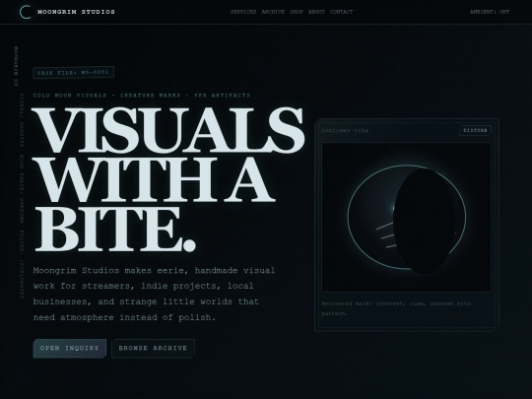Click the Disturb button in specimen panel
The height and width of the screenshot is (399, 532).
(475, 130)
